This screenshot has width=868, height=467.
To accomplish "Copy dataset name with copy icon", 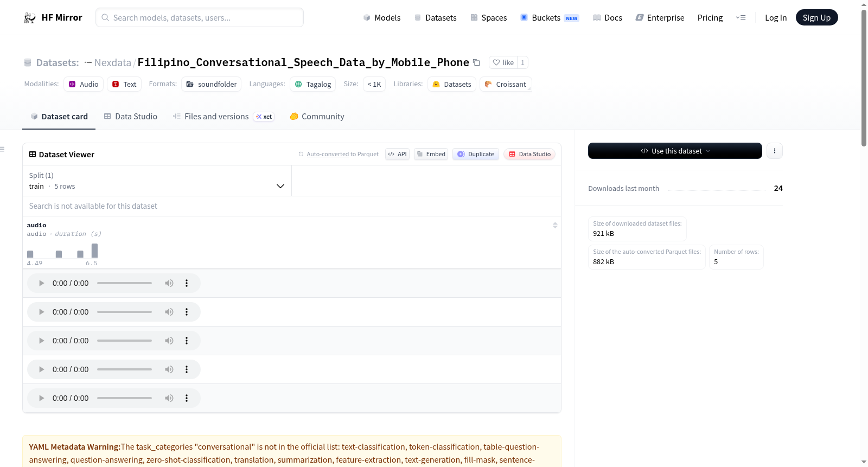I will point(476,62).
